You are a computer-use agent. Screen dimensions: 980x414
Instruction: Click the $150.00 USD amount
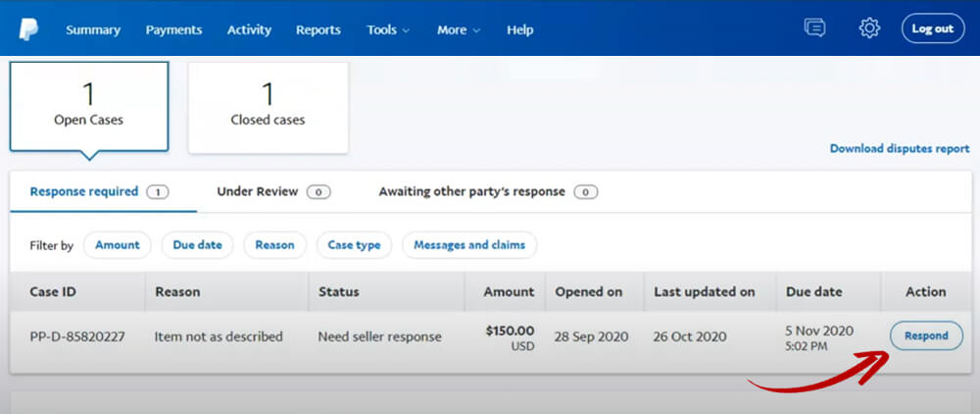(510, 337)
